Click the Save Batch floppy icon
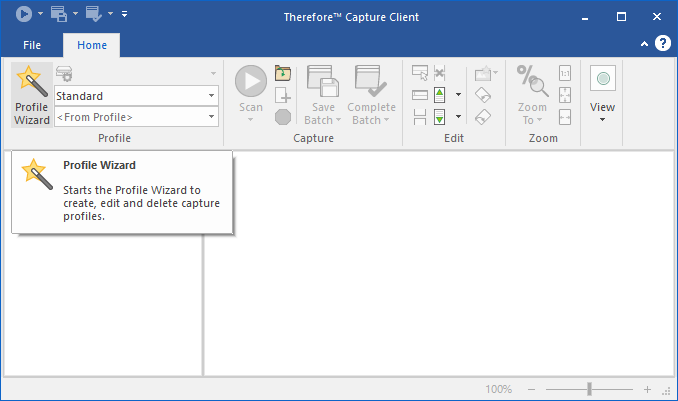 [x=323, y=81]
